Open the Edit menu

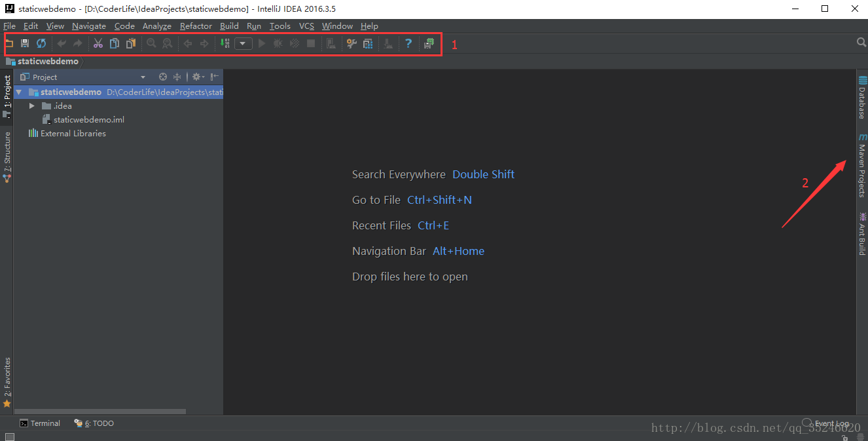pyautogui.click(x=31, y=26)
